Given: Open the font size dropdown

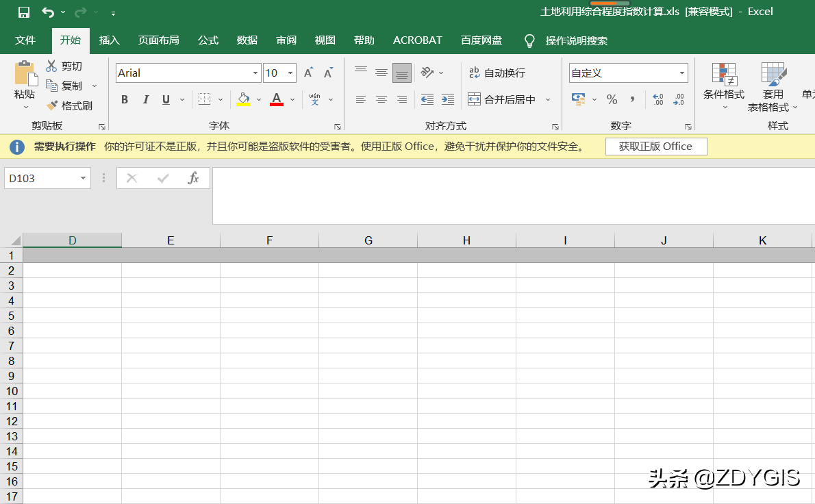Looking at the screenshot, I should tap(290, 73).
